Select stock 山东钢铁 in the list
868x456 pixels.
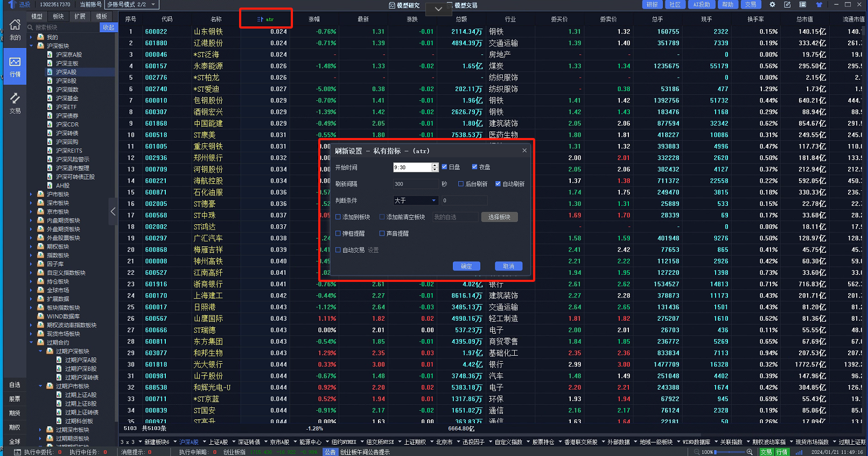208,32
